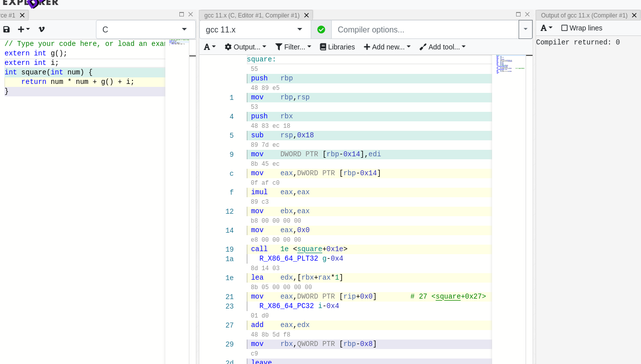Click the green compilation status checkmark
This screenshot has width=641, height=364.
pos(321,29)
